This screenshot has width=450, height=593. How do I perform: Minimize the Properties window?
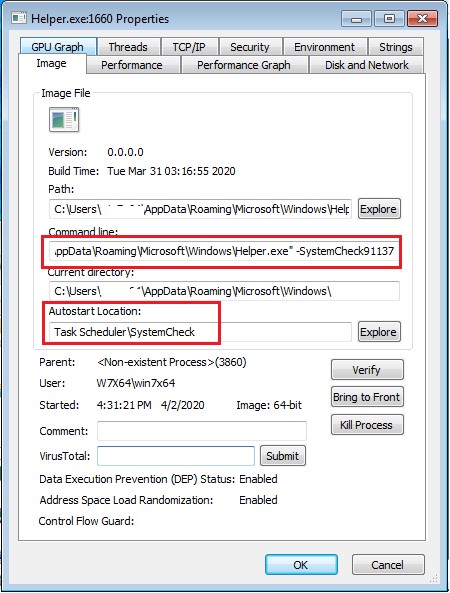point(357,19)
